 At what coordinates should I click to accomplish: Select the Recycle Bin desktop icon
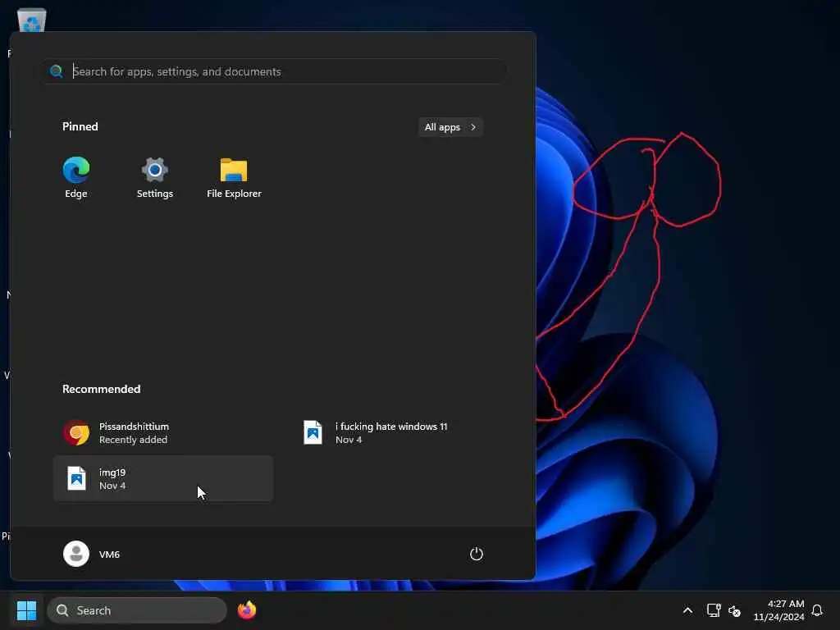click(32, 21)
